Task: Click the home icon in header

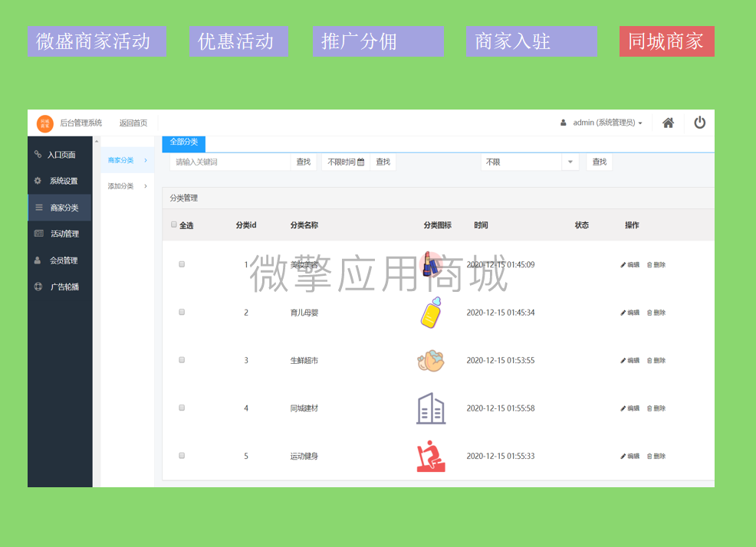Action: (668, 123)
